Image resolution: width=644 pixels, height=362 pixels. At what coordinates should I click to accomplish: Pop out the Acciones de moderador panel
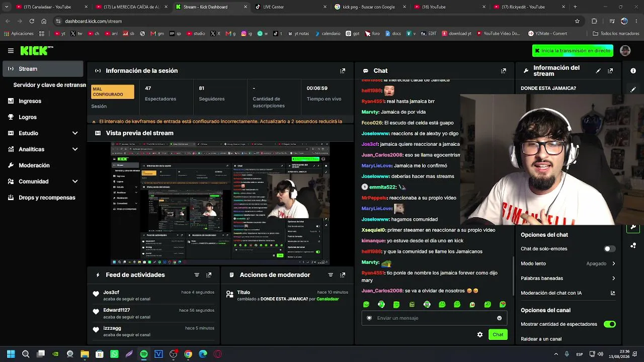(x=343, y=275)
